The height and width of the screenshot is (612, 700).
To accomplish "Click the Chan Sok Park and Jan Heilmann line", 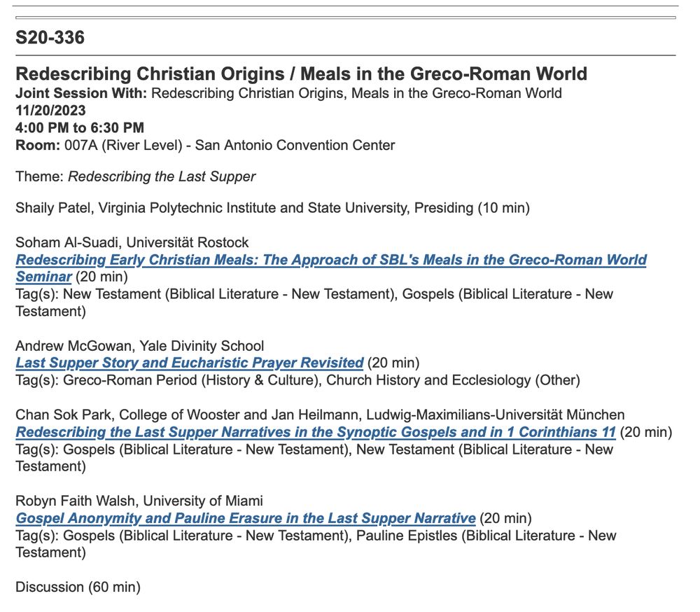I will tap(320, 415).
